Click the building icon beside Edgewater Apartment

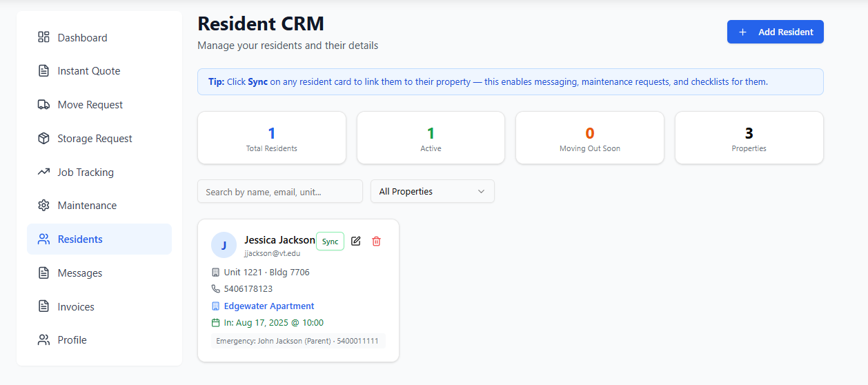pyautogui.click(x=215, y=306)
